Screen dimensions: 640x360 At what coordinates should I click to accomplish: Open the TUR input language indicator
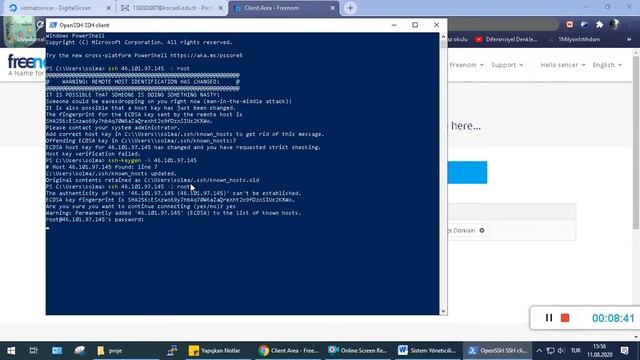click(576, 351)
